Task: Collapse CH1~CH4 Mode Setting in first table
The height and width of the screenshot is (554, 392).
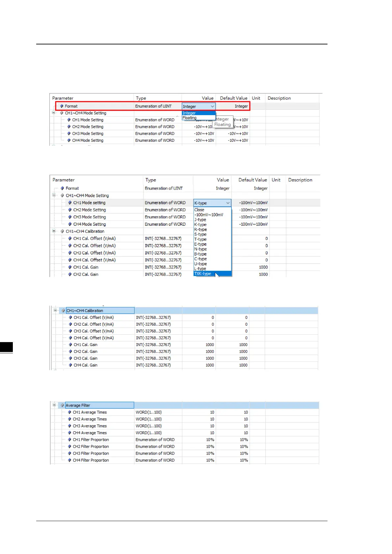Action: [54, 113]
